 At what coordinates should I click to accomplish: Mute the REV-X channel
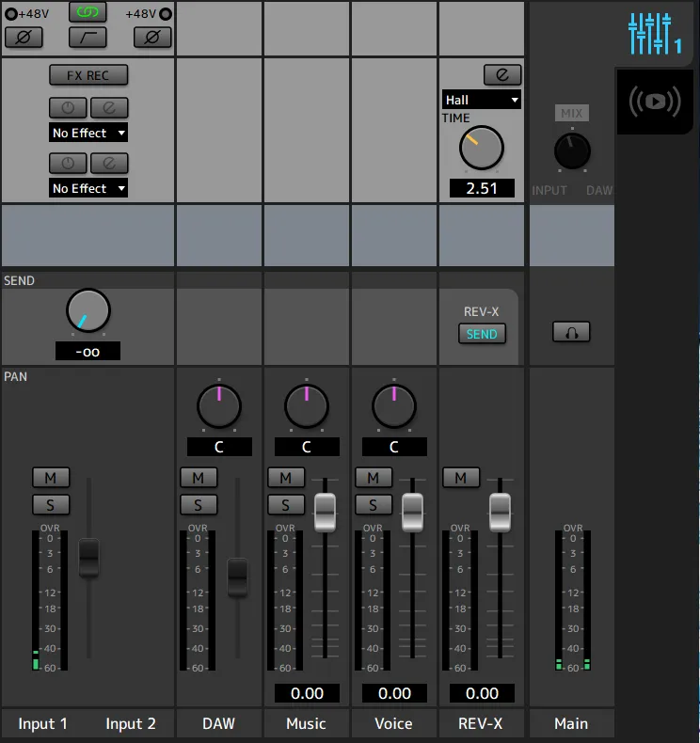pyautogui.click(x=461, y=478)
